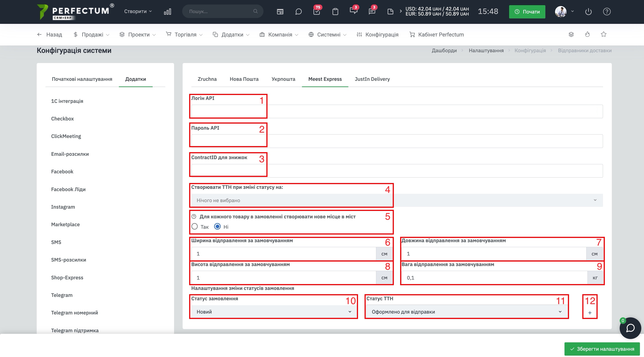This screenshot has width=644, height=357.
Task: Open Checkbox in sidebar list
Action: click(x=63, y=118)
